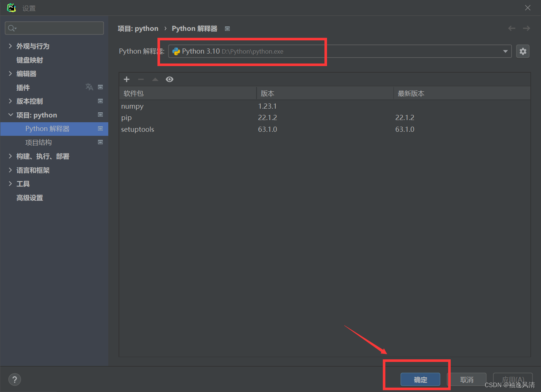Click the breadcrumb project-level icon in header
This screenshot has height=392, width=541.
[x=227, y=29]
